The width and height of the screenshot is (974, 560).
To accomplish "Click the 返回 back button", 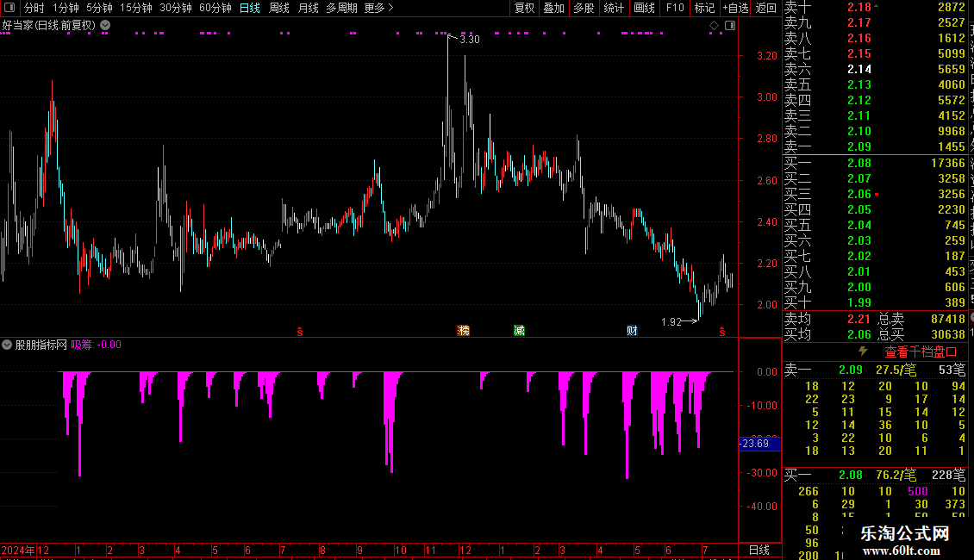I will [766, 8].
